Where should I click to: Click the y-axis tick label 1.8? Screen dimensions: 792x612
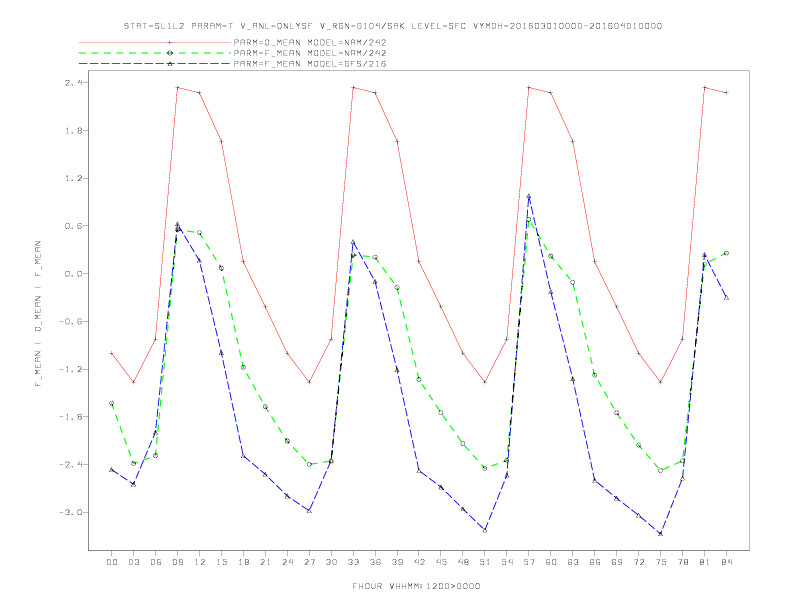point(72,130)
